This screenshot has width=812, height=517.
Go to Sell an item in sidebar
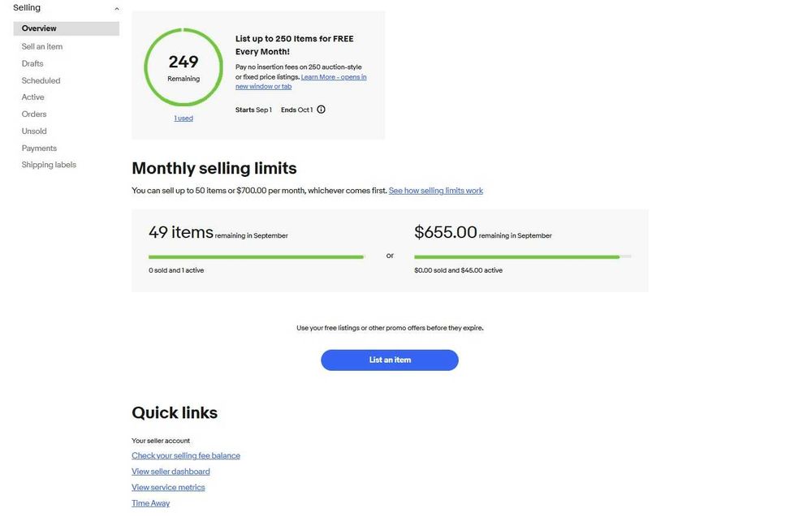(x=42, y=46)
